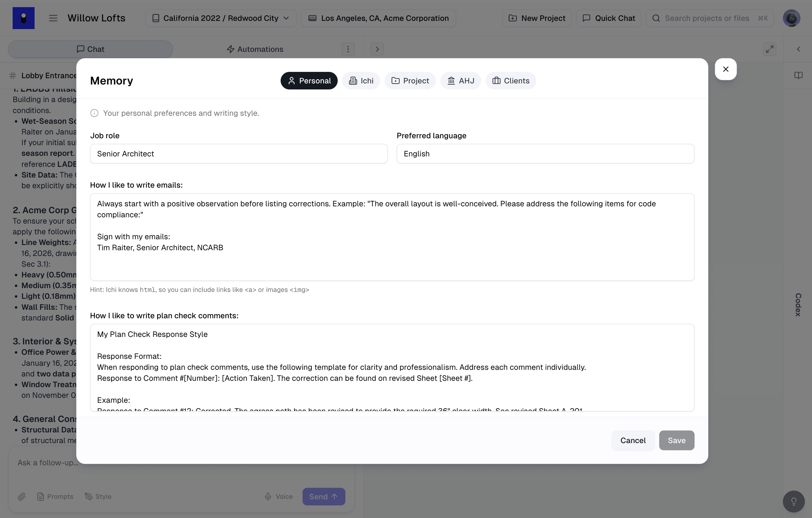
Task: Select the Clients memory tab
Action: click(x=511, y=81)
